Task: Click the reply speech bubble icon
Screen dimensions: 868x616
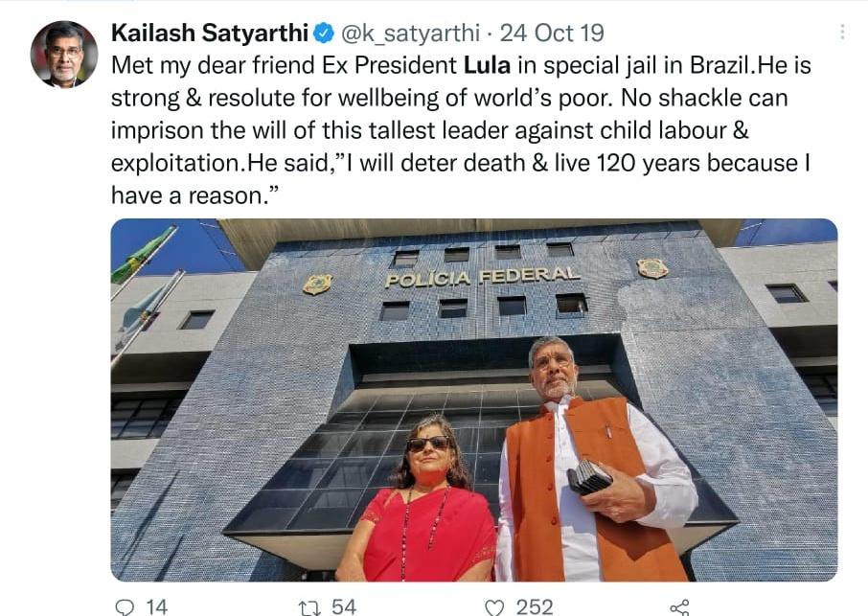Action: (x=124, y=607)
